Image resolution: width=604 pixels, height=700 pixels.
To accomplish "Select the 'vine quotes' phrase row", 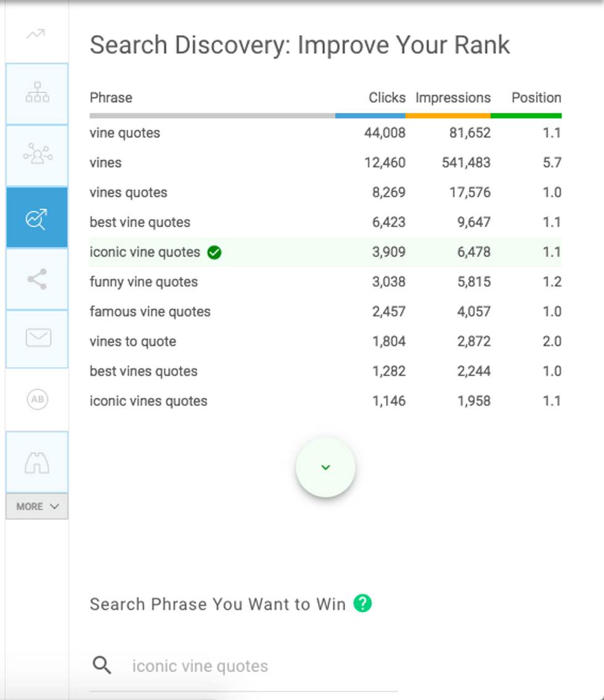I will pos(125,133).
